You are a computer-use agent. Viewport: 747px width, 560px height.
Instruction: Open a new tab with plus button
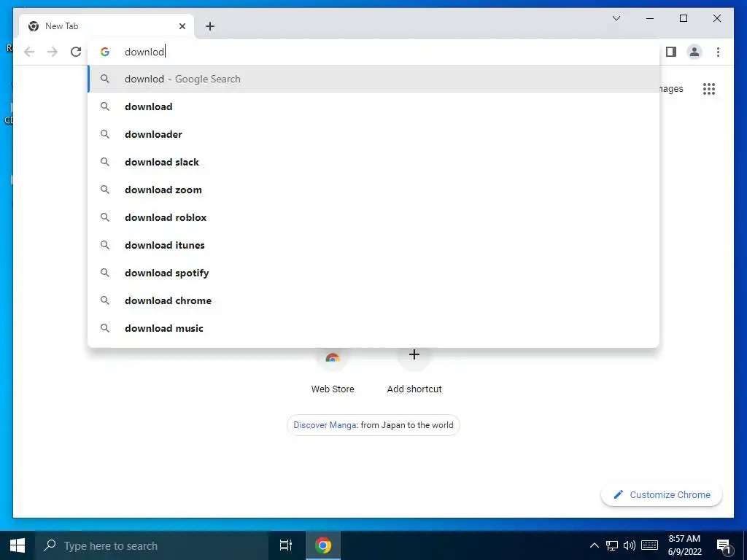(210, 26)
